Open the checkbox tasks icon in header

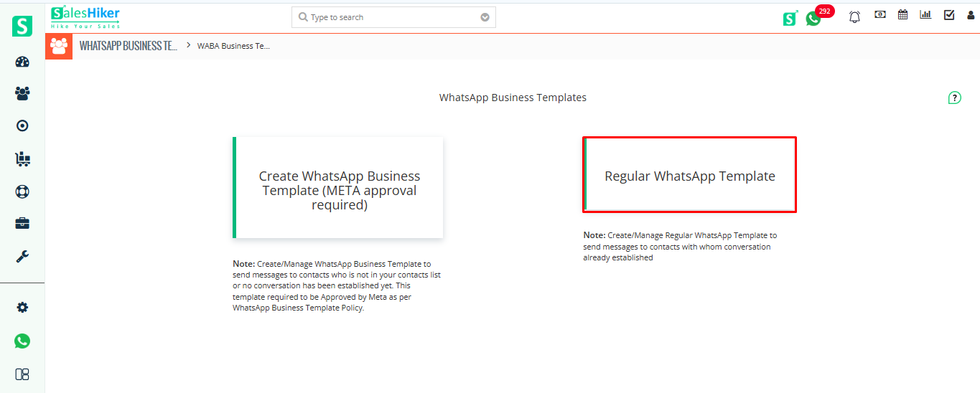tap(949, 14)
